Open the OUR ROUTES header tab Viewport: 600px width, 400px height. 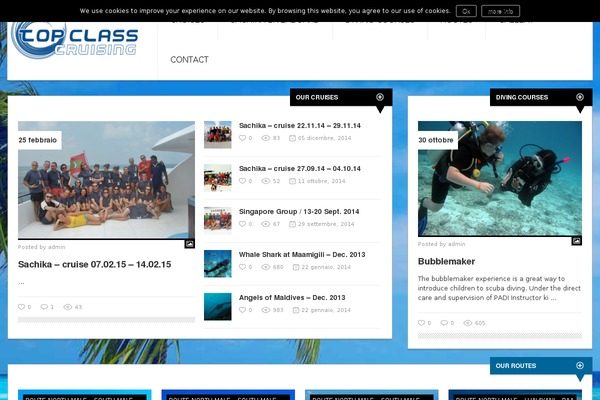click(541, 366)
